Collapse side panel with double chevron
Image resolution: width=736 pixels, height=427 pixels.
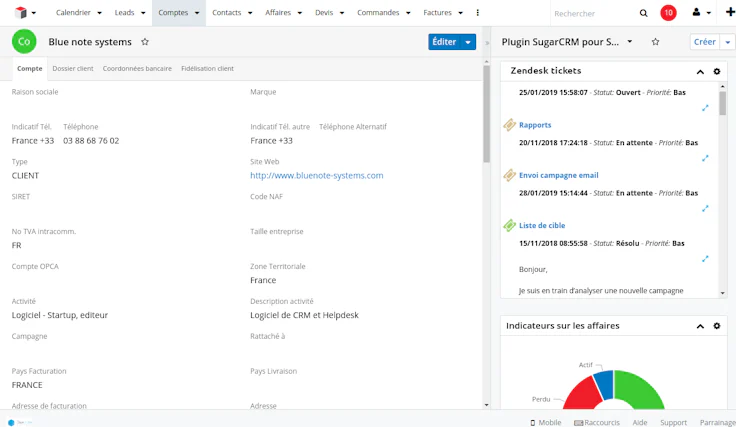click(x=487, y=43)
